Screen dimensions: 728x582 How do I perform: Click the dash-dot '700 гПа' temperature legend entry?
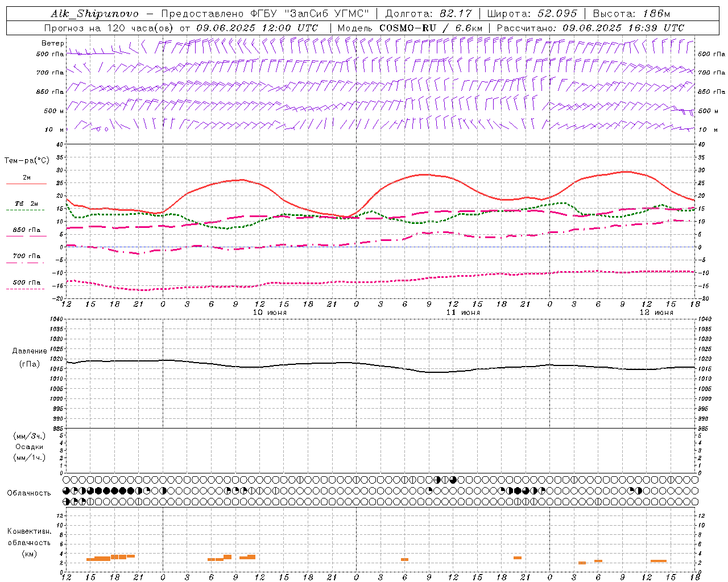click(x=26, y=256)
